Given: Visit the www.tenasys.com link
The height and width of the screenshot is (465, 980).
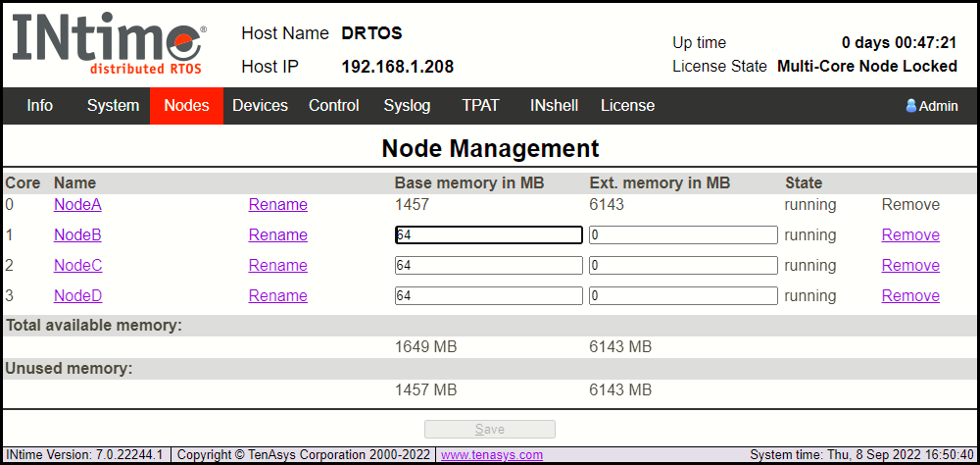Looking at the screenshot, I should [492, 455].
